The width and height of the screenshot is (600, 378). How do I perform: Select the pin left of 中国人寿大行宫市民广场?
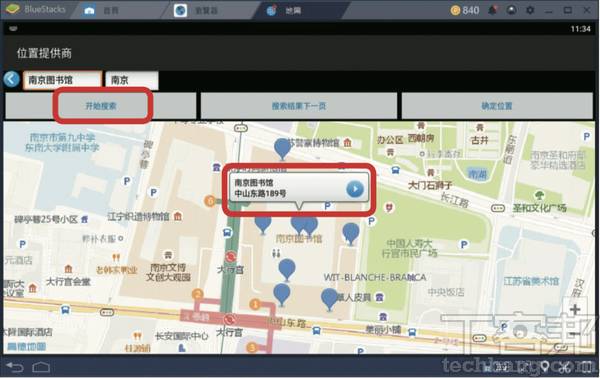(351, 234)
